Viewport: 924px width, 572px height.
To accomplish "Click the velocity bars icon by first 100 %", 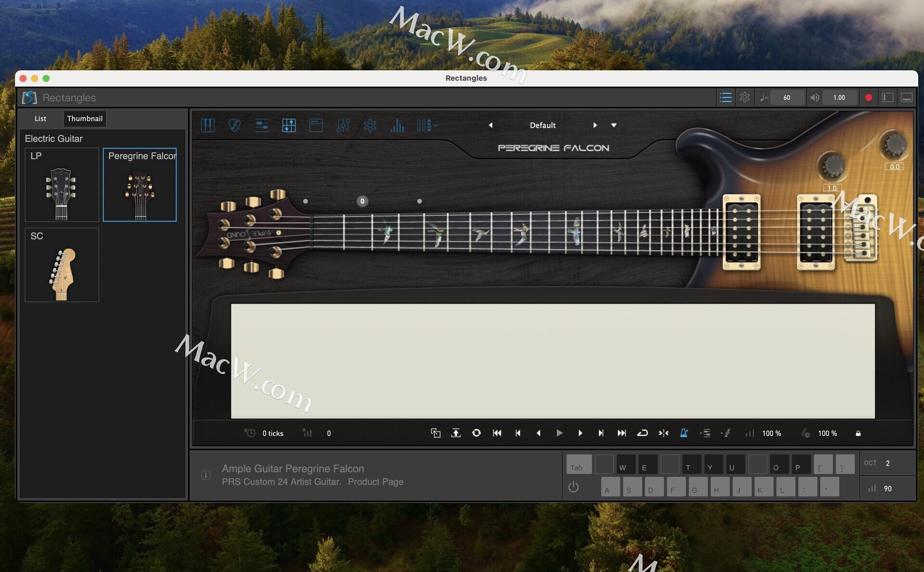I will (750, 433).
